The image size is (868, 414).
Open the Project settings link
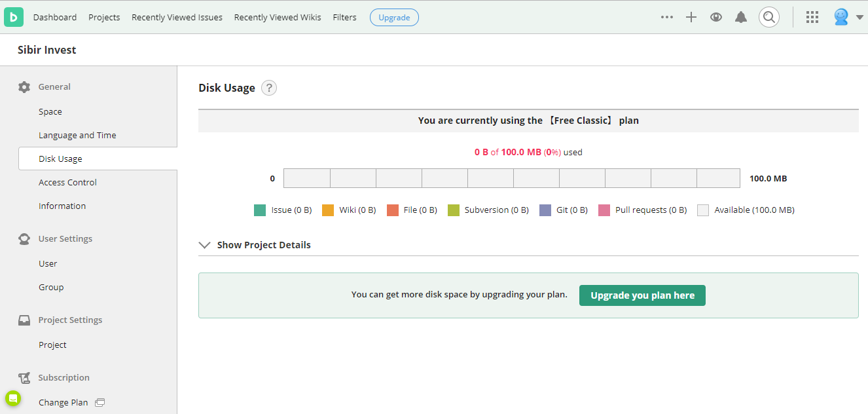click(x=52, y=345)
